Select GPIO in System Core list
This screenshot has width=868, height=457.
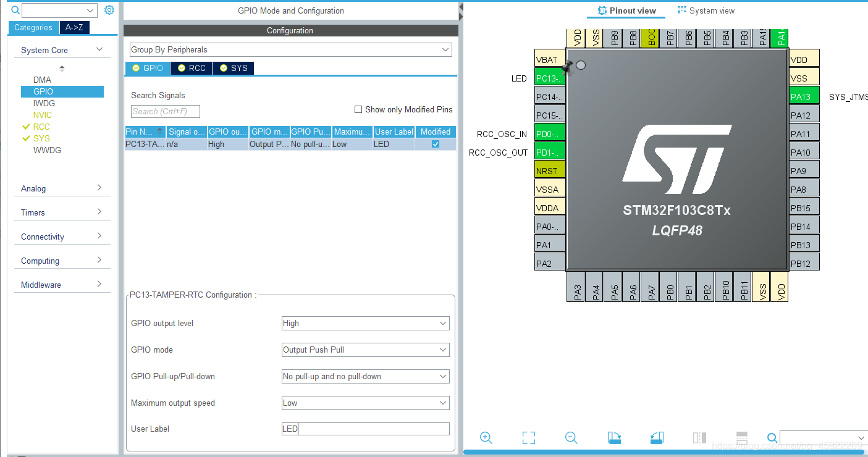point(62,91)
